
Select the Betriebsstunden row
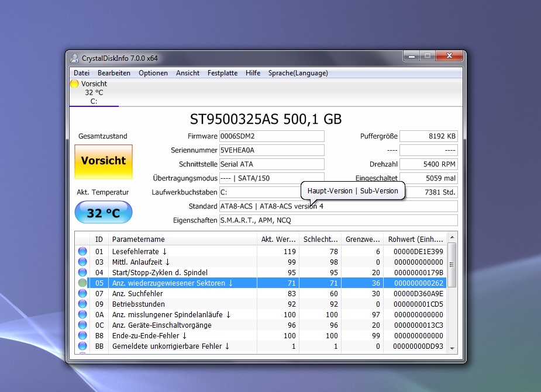click(x=261, y=304)
